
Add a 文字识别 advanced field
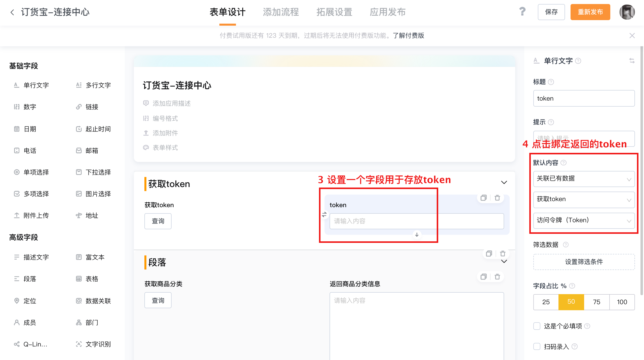(x=93, y=344)
